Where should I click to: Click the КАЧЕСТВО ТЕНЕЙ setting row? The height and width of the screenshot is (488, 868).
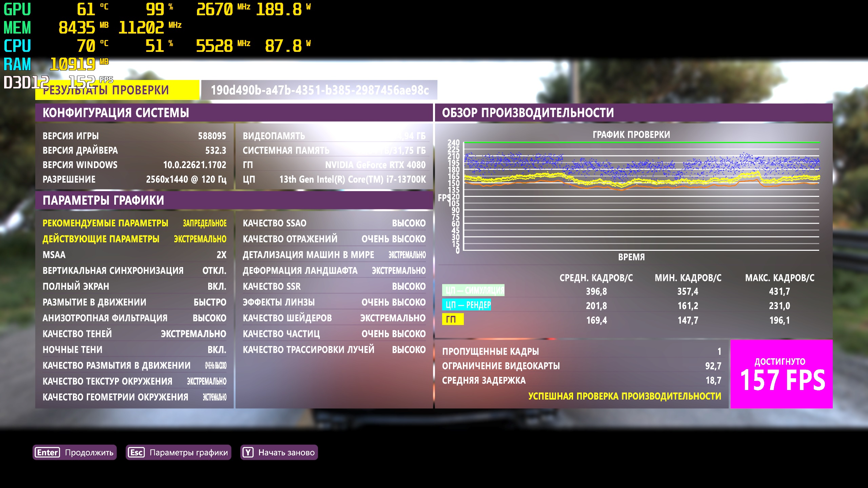pyautogui.click(x=134, y=334)
